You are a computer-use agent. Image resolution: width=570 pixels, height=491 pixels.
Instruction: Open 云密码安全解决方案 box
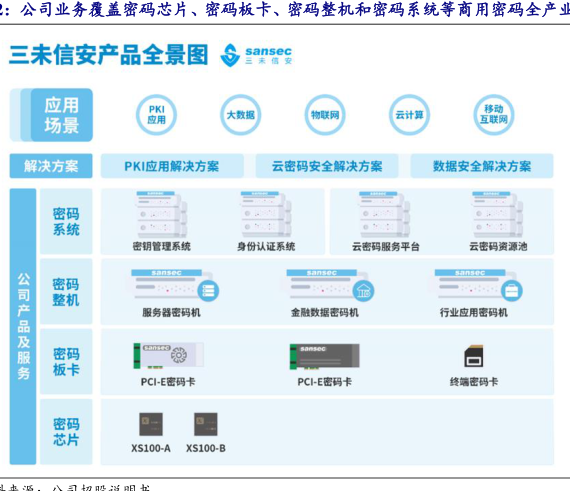click(x=327, y=166)
